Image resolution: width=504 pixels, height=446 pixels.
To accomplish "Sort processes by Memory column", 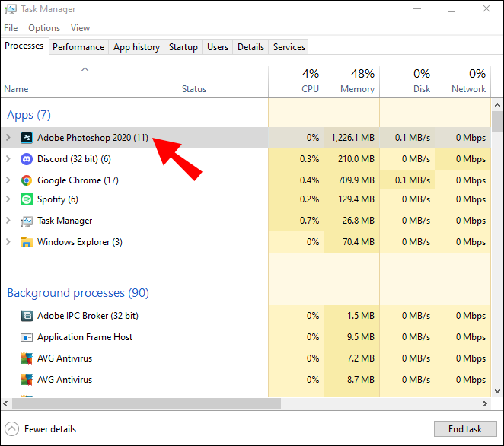I will coord(351,81).
